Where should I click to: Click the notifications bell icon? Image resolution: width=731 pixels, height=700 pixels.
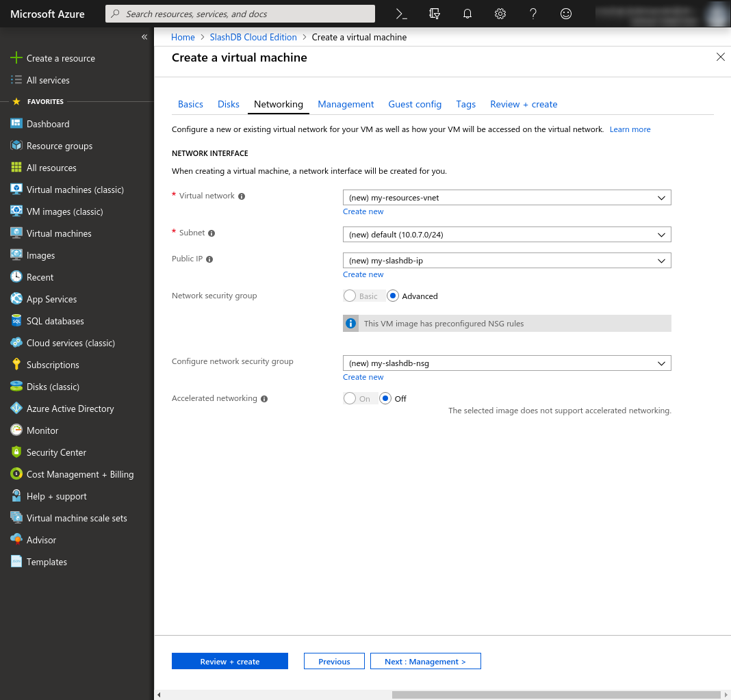(467, 14)
